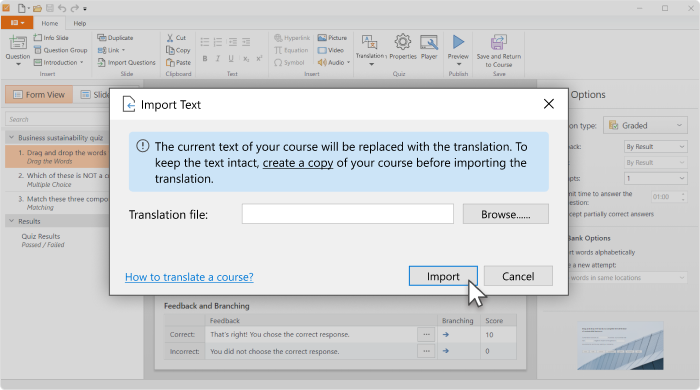
Task: Click the Incorrect branching arrow
Action: [446, 351]
